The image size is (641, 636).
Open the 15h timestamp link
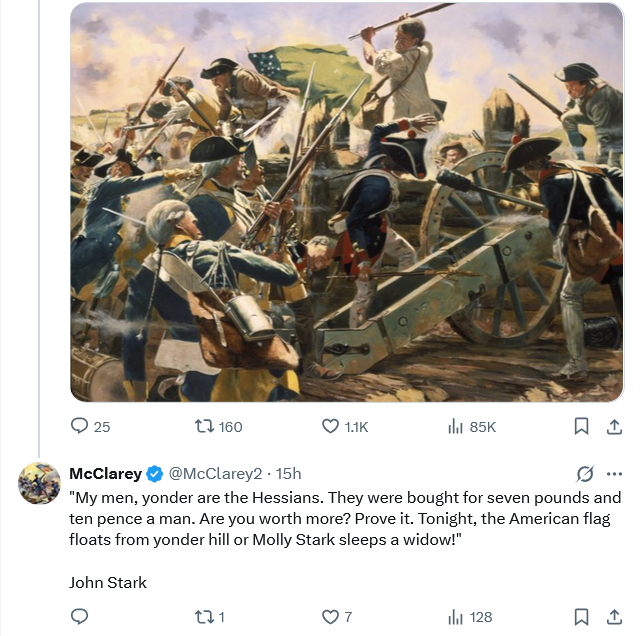coord(288,474)
